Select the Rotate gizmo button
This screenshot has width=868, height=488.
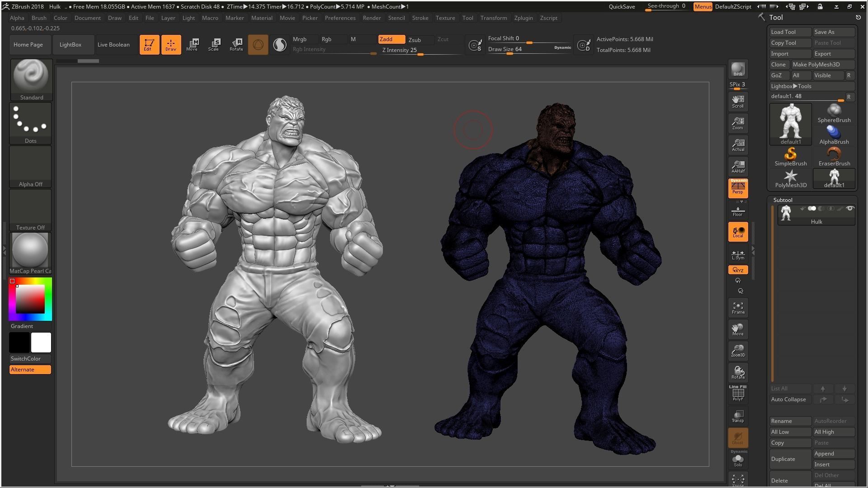236,44
